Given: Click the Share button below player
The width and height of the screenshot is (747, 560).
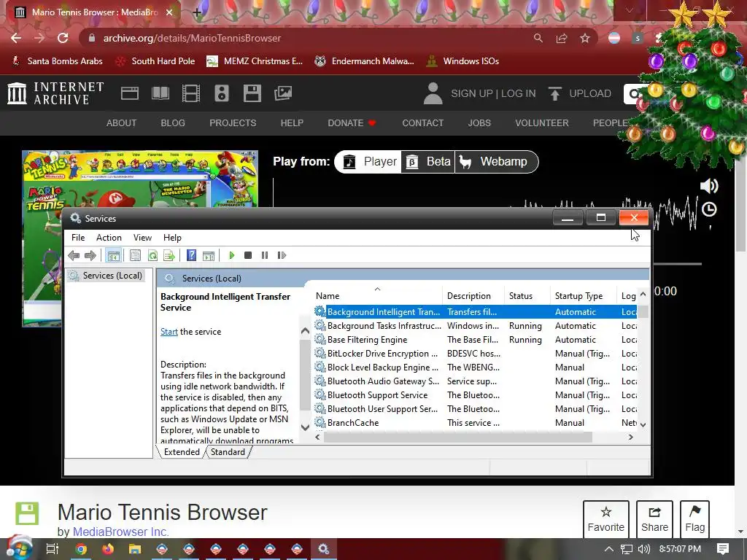Looking at the screenshot, I should (654, 519).
